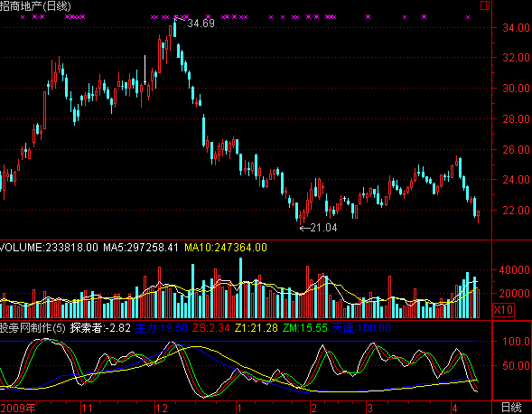Image resolution: width=532 pixels, height=414 pixels.
Task: Click the last magenta x marker at top right
Action: tap(468, 17)
